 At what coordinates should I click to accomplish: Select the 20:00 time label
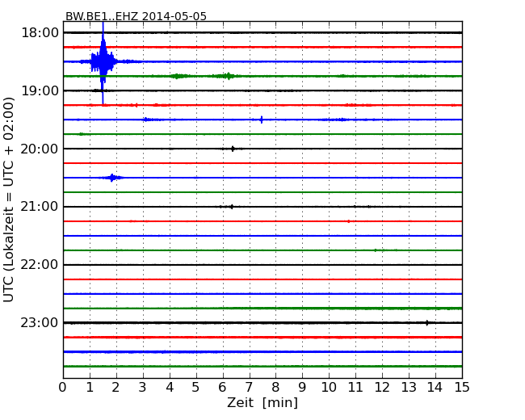coord(40,149)
